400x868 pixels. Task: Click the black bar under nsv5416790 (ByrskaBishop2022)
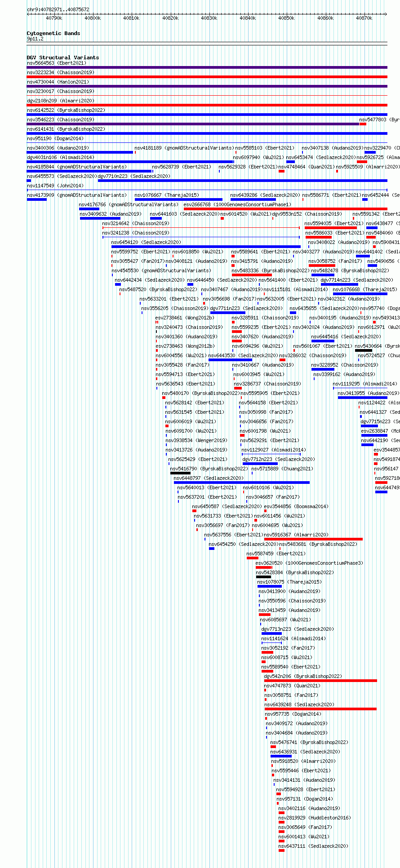(x=180, y=473)
